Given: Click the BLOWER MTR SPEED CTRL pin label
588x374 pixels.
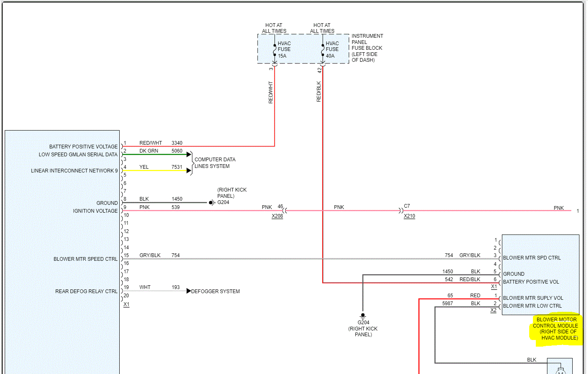Looking at the screenshot, I should click(85, 259).
